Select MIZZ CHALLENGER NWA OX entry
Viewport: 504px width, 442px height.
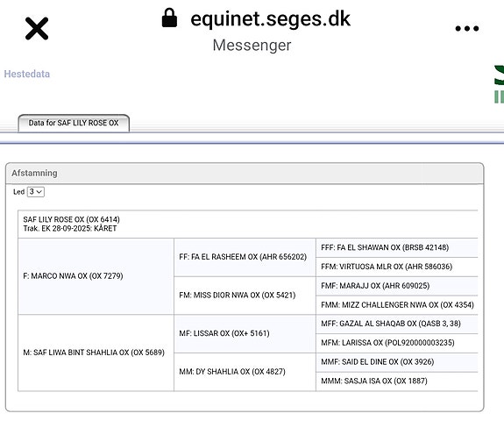click(397, 305)
